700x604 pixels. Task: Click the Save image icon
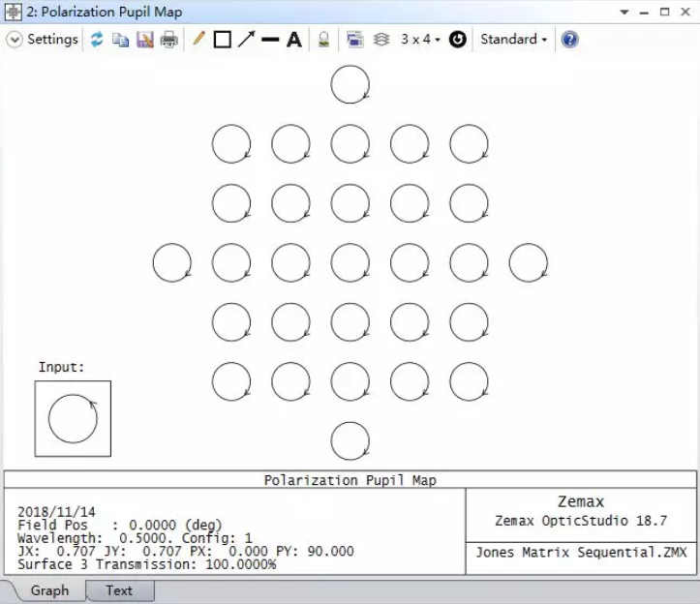click(145, 40)
